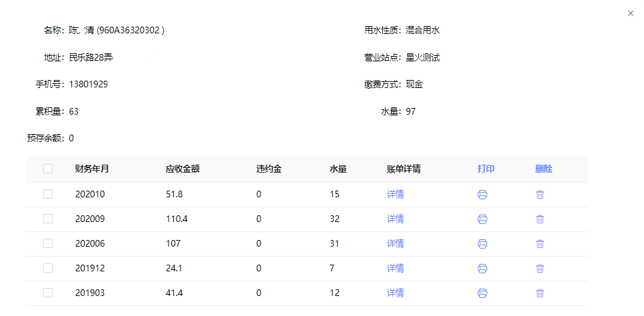Print the 202009 bill

coord(482,219)
